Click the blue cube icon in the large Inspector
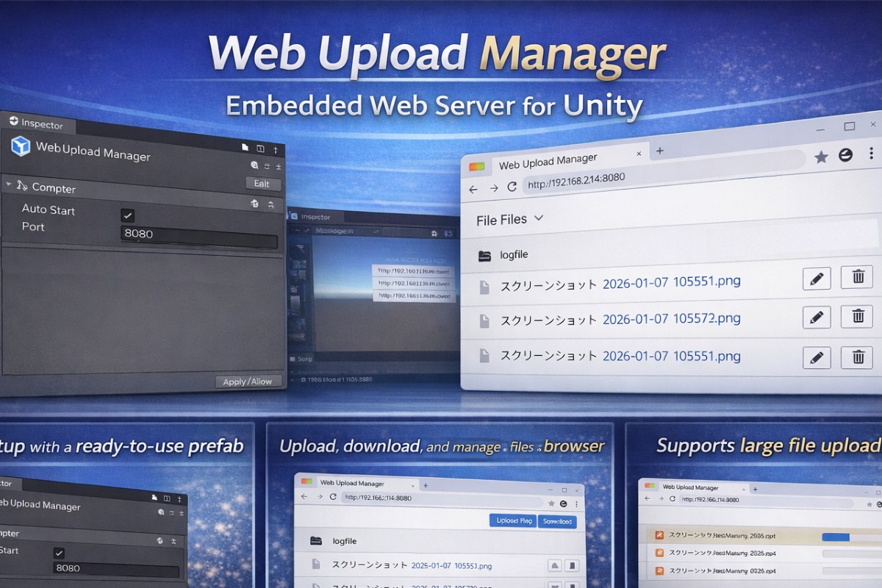The image size is (882, 588). coord(21,146)
